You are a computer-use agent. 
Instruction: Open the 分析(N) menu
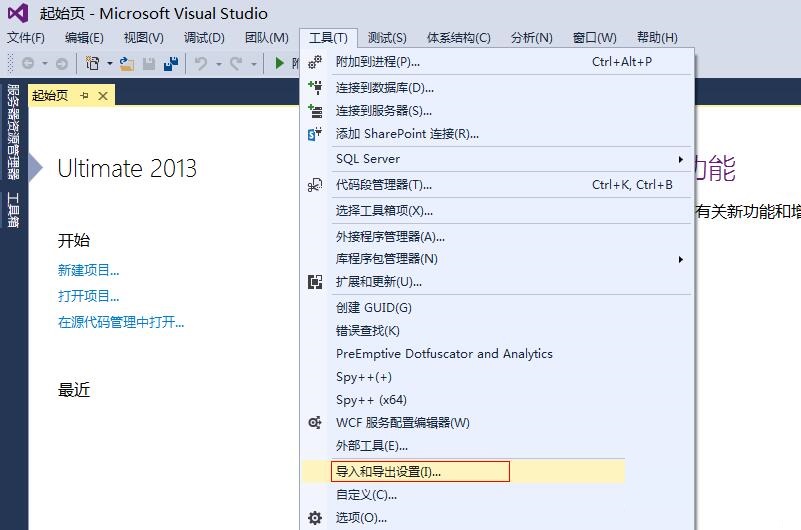[x=532, y=38]
